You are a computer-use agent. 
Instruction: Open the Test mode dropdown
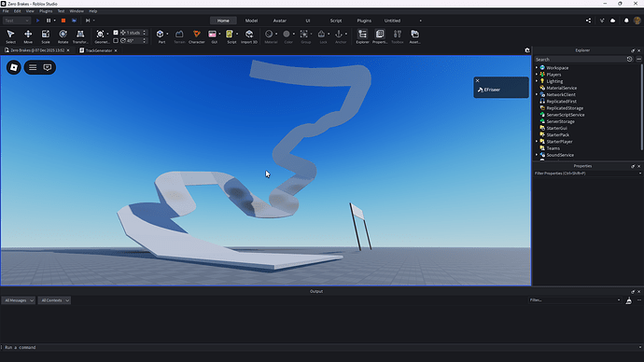tap(17, 21)
